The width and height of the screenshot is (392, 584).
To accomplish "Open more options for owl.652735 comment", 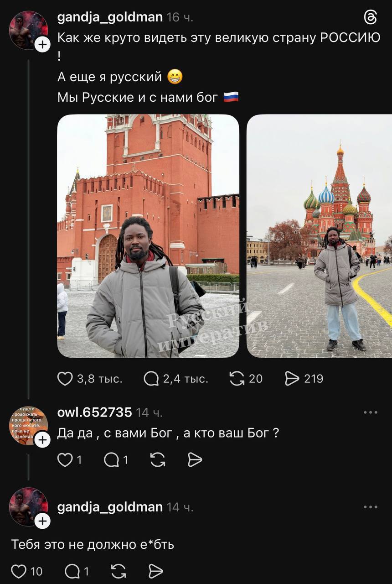I will [x=371, y=412].
